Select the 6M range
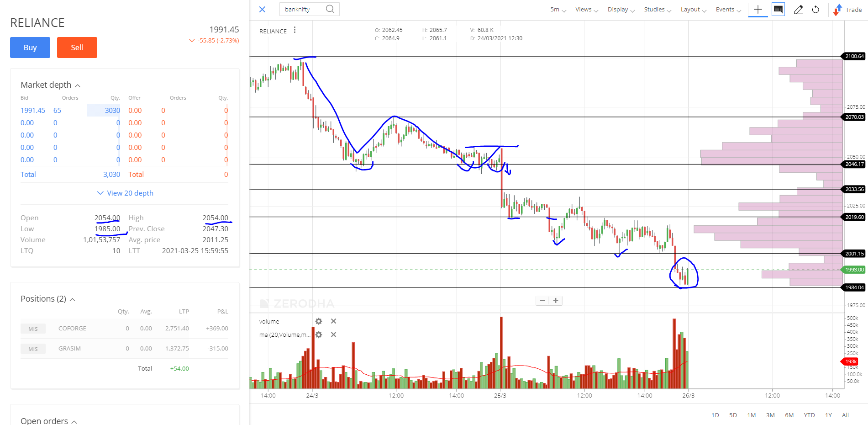 (789, 415)
